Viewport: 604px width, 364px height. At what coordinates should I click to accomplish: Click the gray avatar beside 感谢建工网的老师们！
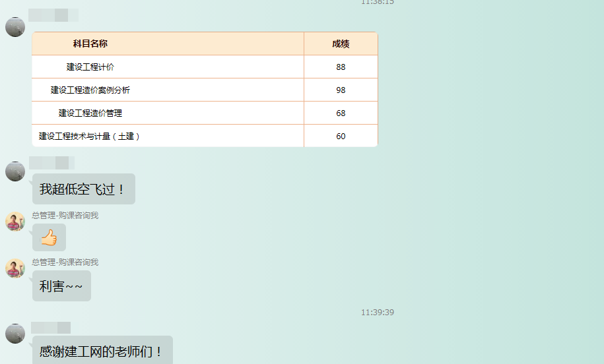(x=15, y=334)
